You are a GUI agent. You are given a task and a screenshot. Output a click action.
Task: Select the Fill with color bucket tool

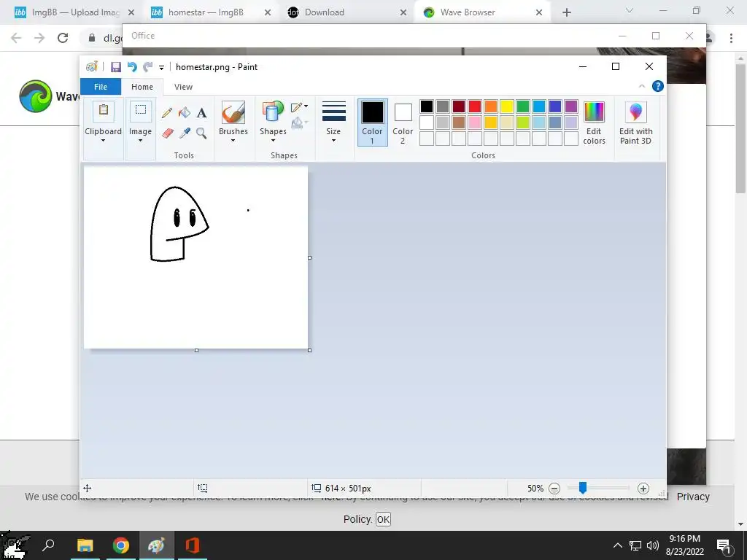click(x=185, y=113)
